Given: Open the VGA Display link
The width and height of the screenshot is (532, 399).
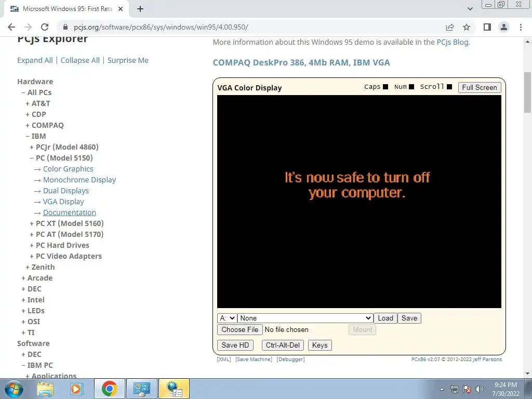Looking at the screenshot, I should pyautogui.click(x=63, y=202).
